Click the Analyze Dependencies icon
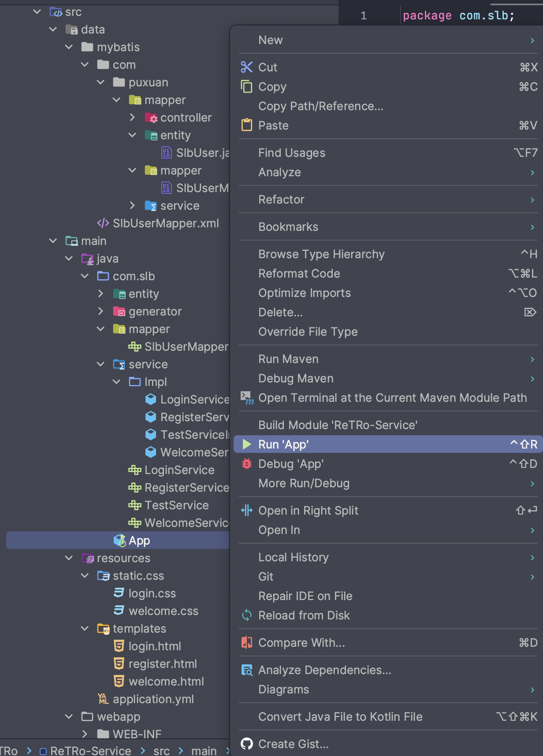Image resolution: width=543 pixels, height=756 pixels. click(247, 670)
